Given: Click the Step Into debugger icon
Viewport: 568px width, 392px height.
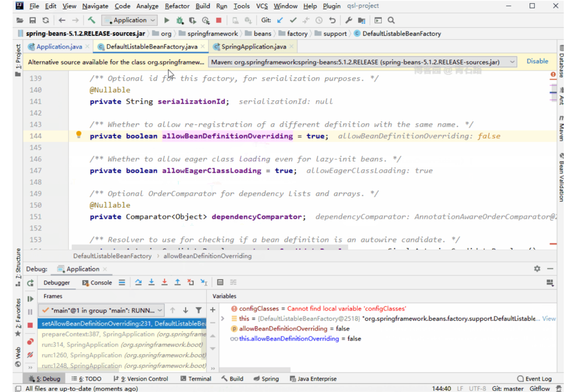Looking at the screenshot, I should point(151,282).
